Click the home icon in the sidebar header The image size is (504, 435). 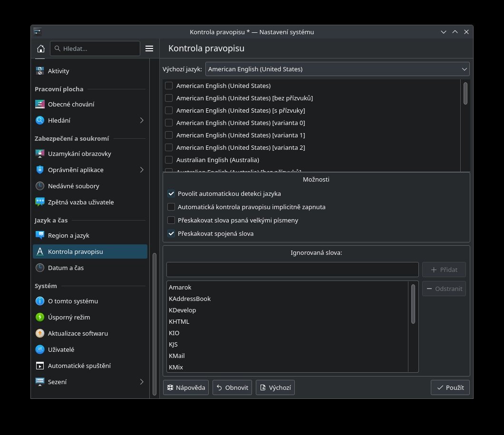tap(41, 48)
